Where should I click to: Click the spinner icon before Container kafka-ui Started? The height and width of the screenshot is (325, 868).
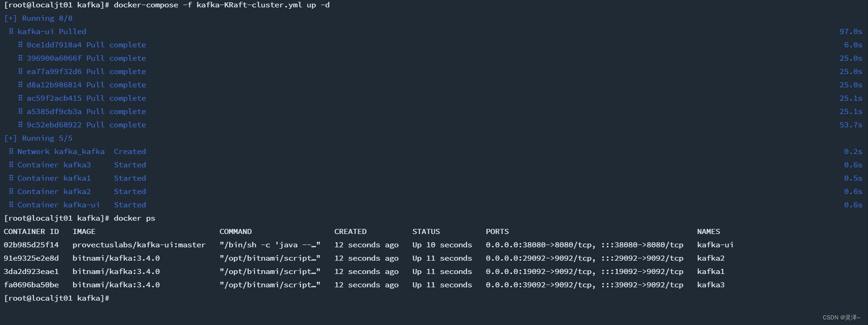click(11, 205)
